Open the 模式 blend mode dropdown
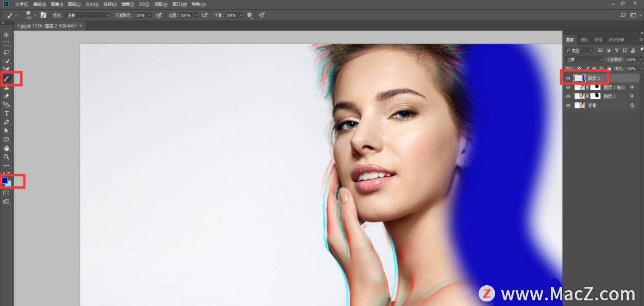This screenshot has width=644, height=306. tap(87, 15)
